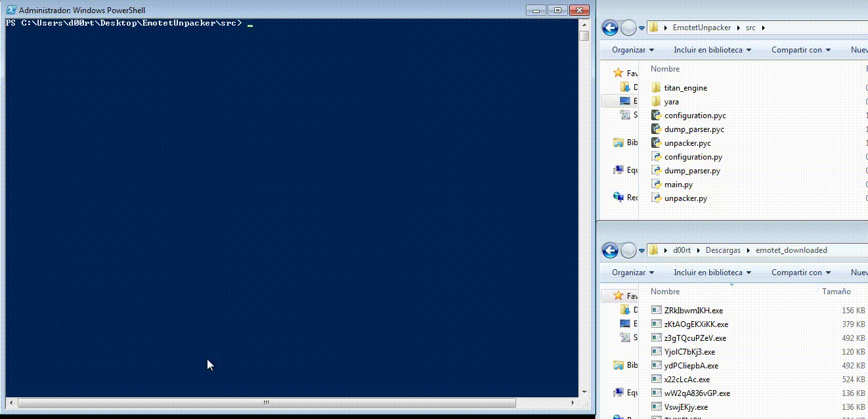
Task: Expand breadcrumb arrow between d00rt and Descargas
Action: (x=699, y=250)
